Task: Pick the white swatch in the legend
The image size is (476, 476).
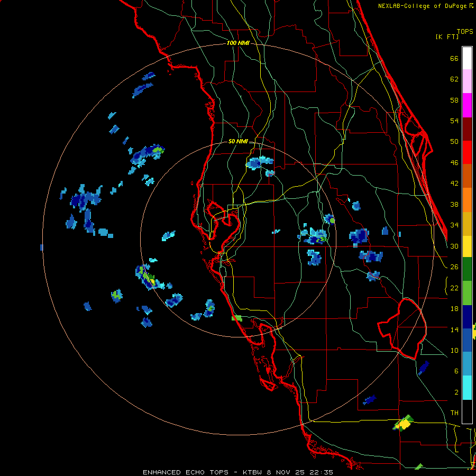Action: [467, 58]
